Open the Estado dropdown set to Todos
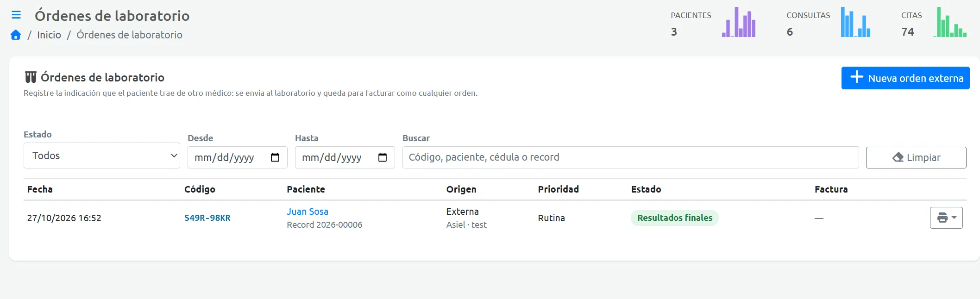Viewport: 980px width, 299px height. coord(102,156)
